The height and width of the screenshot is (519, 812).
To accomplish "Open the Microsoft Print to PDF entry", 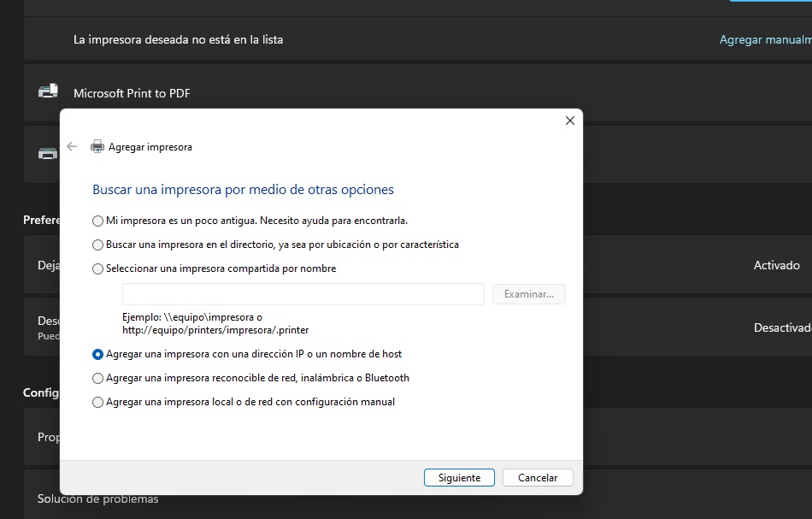I will (x=132, y=93).
